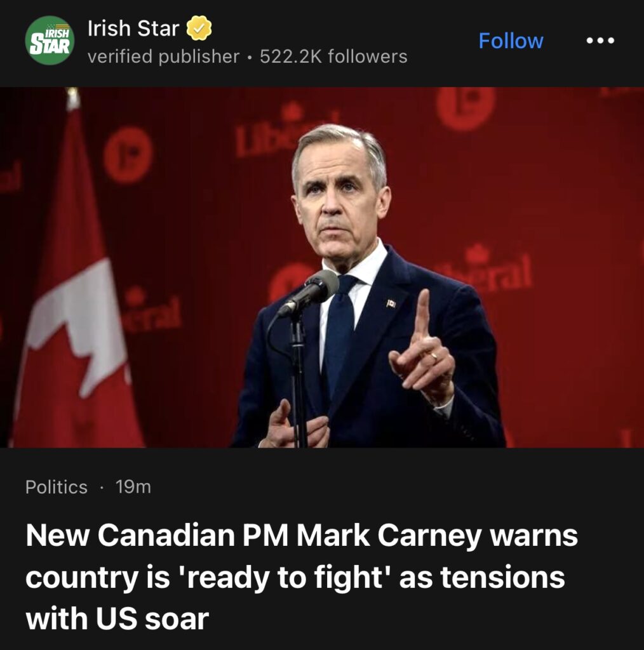This screenshot has height=650, width=644.
Task: Select the 'verified publisher' label
Action: tap(163, 56)
